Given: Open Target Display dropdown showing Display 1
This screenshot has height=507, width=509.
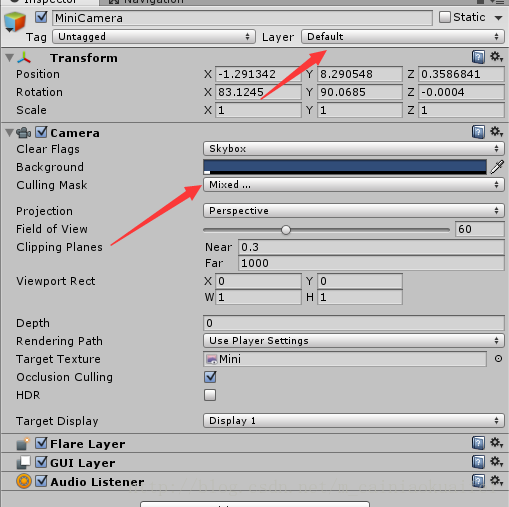Looking at the screenshot, I should click(x=354, y=421).
